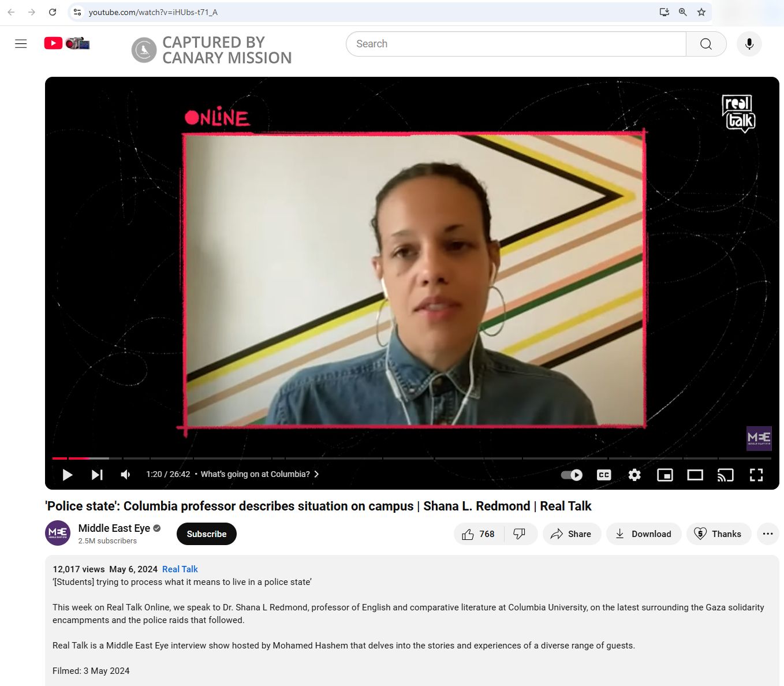Search with your voice microphone
Image resolution: width=784 pixels, height=686 pixels.
point(749,44)
